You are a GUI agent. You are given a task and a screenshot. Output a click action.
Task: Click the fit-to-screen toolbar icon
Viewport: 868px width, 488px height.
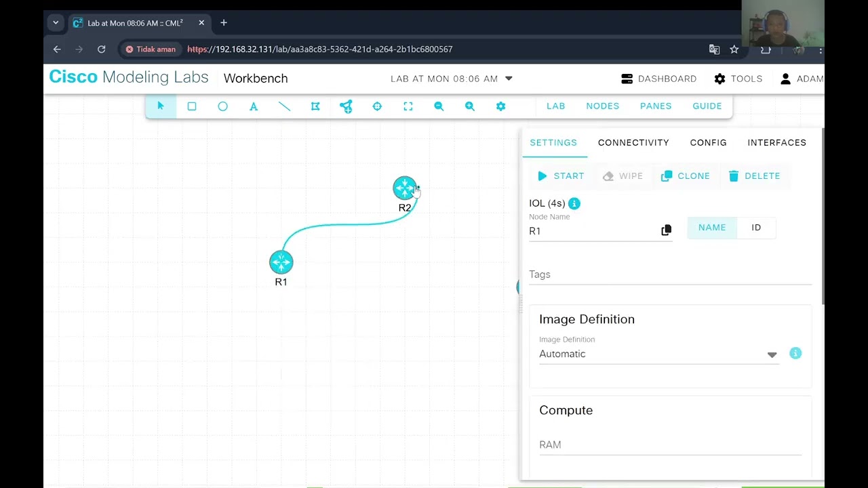click(x=408, y=106)
